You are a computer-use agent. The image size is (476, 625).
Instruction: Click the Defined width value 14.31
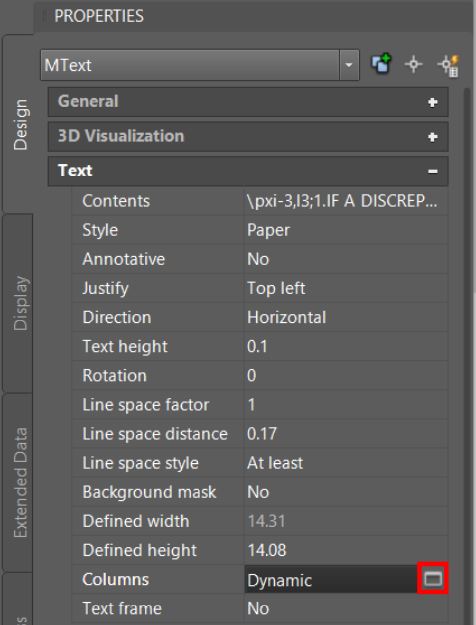[x=346, y=521]
